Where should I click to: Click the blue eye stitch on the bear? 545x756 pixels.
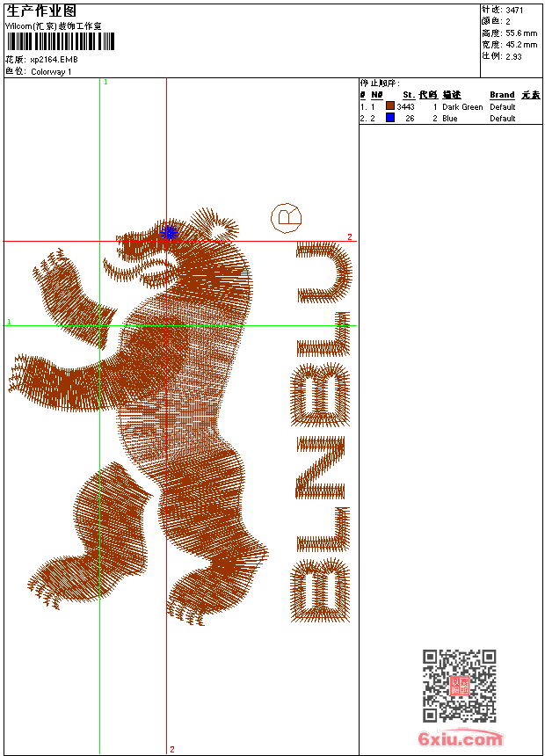169,233
